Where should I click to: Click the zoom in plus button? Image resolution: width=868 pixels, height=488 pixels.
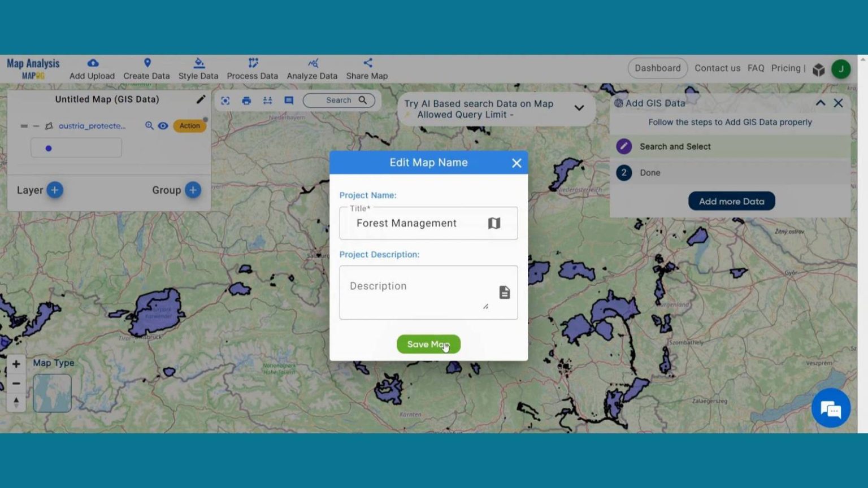[16, 364]
